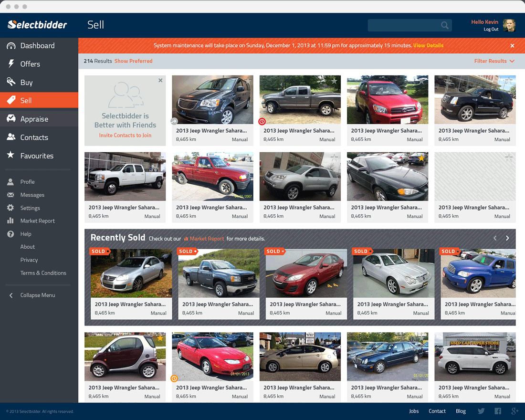
Task: Toggle favourite star on red Toyota SUV card
Action: click(x=421, y=81)
